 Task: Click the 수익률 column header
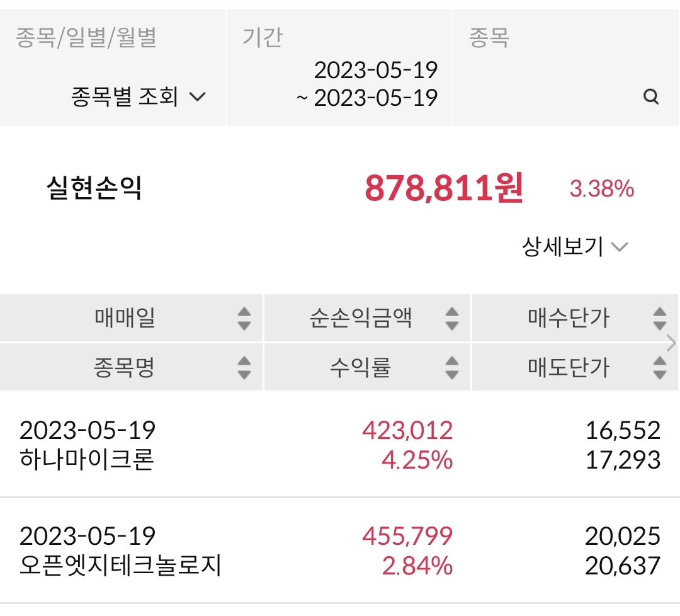pos(360,367)
